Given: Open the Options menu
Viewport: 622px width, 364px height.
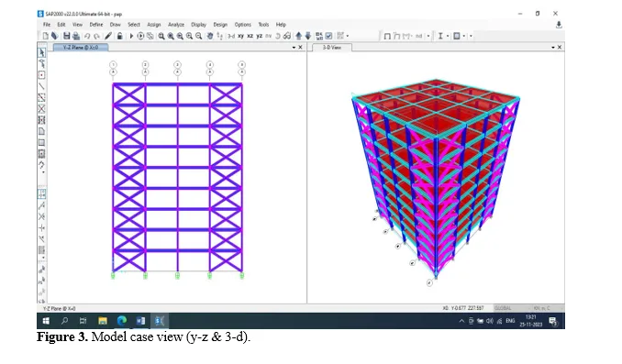Looking at the screenshot, I should coord(243,25).
